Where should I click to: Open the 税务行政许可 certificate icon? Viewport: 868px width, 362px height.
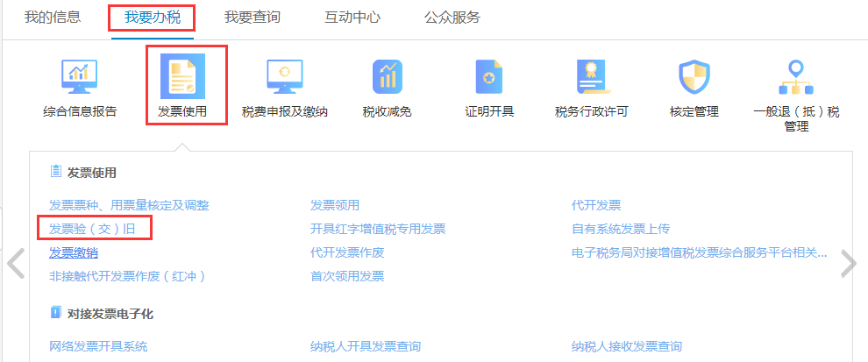click(592, 76)
